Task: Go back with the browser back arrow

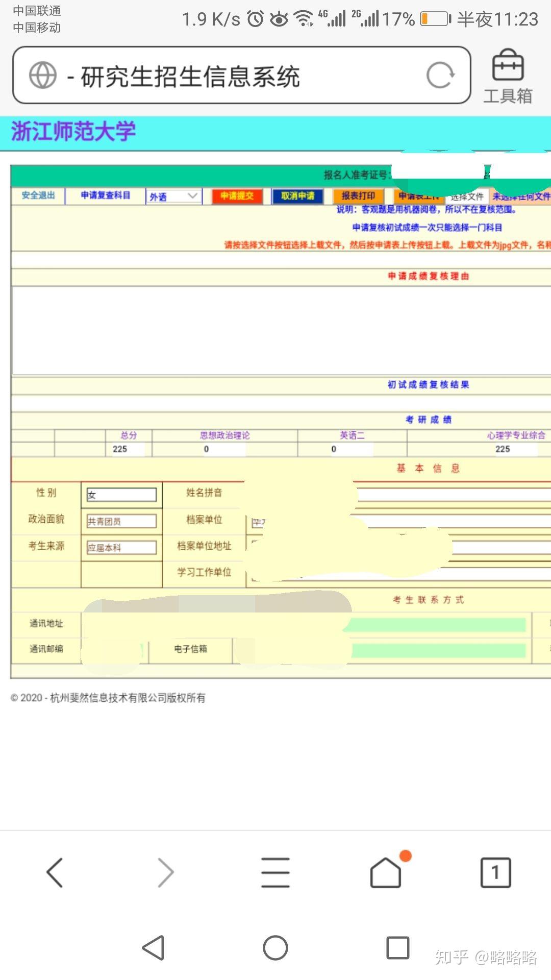Action: pos(55,872)
